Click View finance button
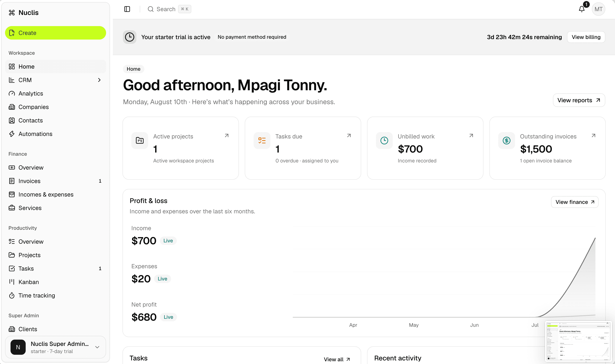This screenshot has width=615, height=364. (575, 202)
